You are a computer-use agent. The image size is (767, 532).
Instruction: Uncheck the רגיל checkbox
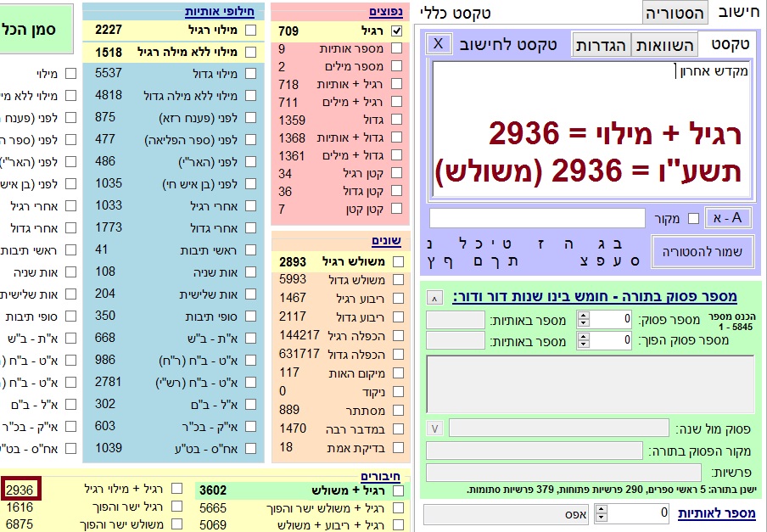click(x=396, y=31)
